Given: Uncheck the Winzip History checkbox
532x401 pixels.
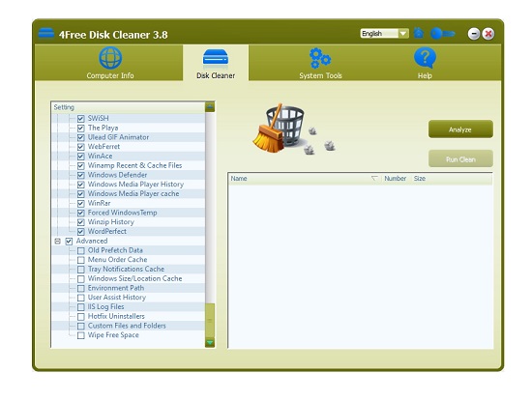Looking at the screenshot, I should point(80,222).
